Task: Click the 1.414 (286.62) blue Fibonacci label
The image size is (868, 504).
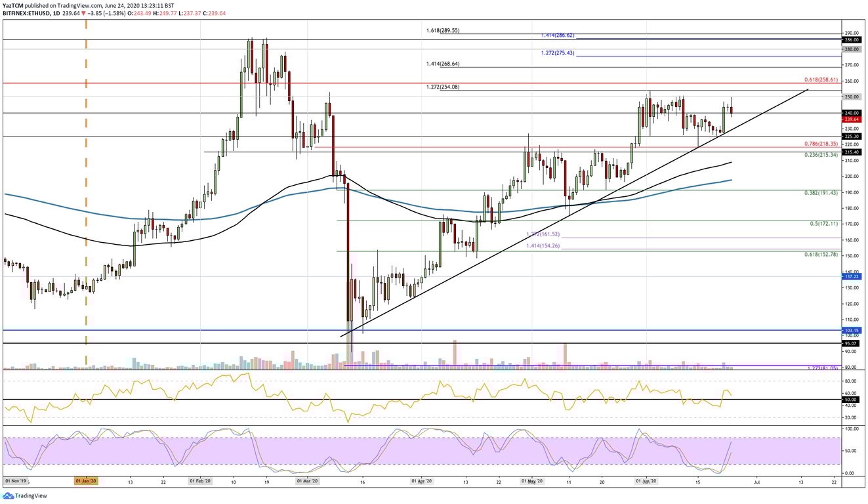Action: click(557, 33)
